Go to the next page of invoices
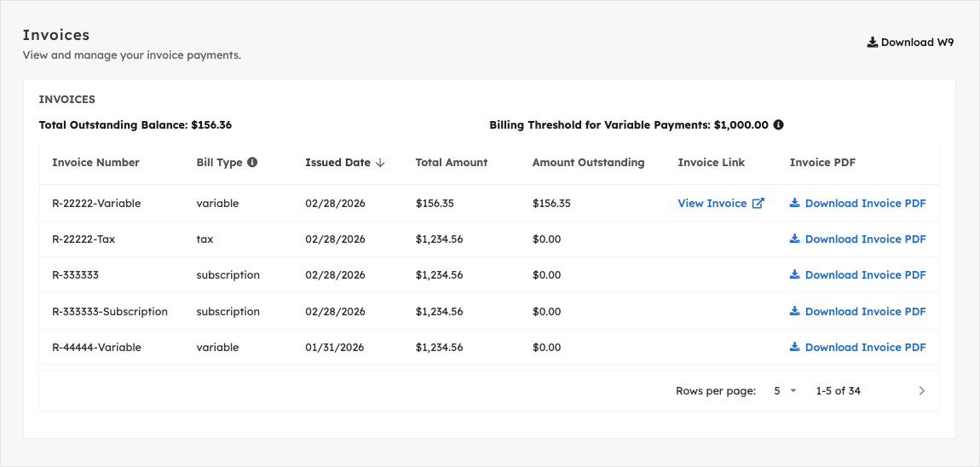Image resolution: width=980 pixels, height=467 pixels. 922,391
